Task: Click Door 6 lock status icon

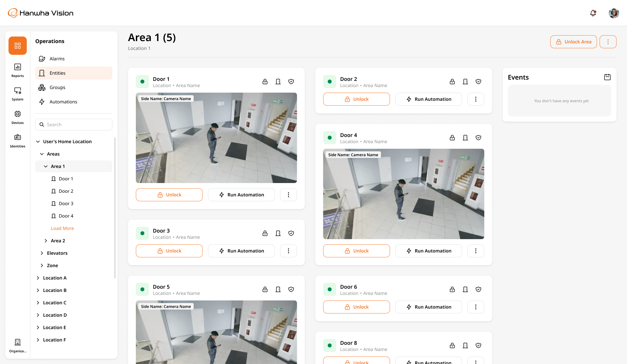Action: (452, 289)
